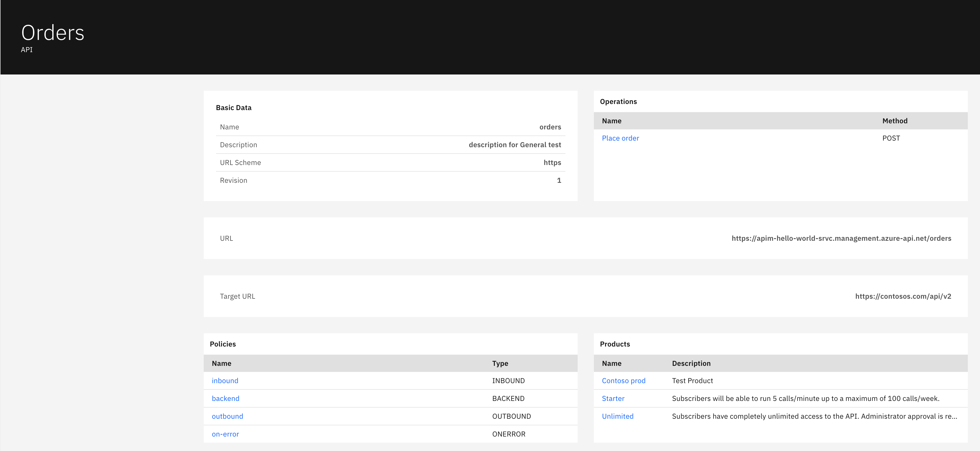The height and width of the screenshot is (451, 980).
Task: Click the truncated Unlimited product description
Action: pos(814,416)
